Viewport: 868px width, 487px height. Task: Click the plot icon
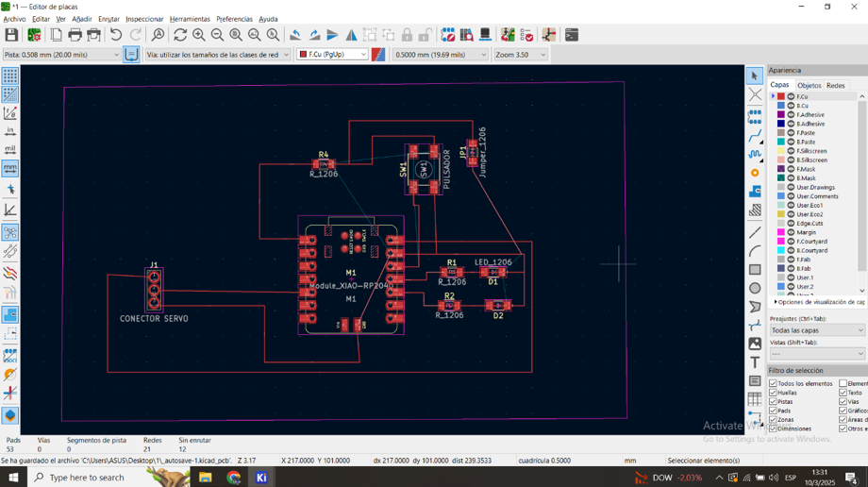94,35
